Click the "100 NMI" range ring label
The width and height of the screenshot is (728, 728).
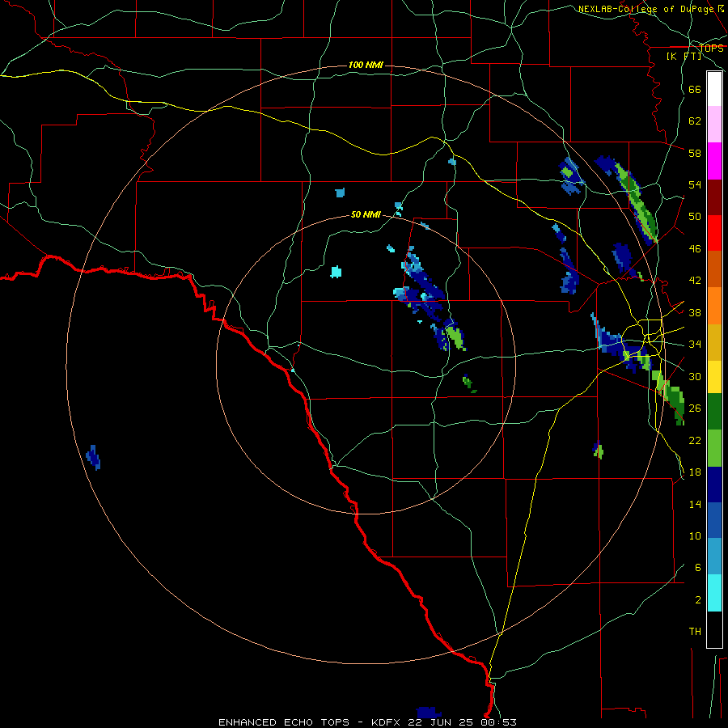click(366, 65)
